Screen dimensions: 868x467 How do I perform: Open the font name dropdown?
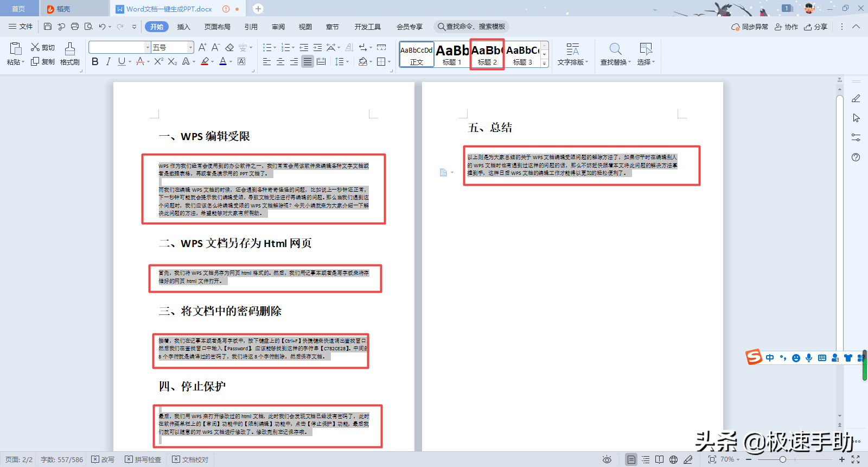pyautogui.click(x=148, y=48)
